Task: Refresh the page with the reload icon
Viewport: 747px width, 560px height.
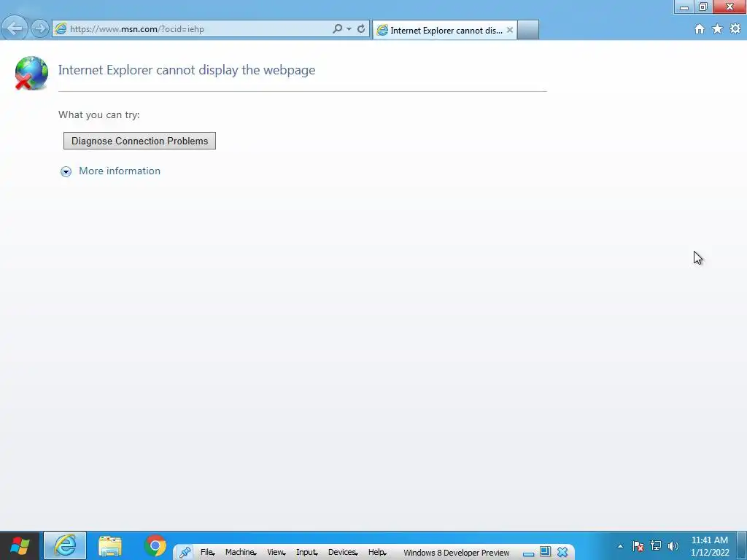Action: click(361, 28)
